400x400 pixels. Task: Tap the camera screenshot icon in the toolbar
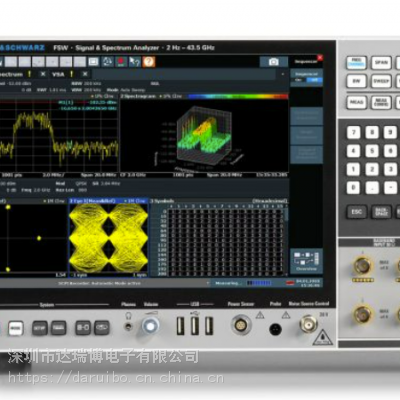click(273, 62)
